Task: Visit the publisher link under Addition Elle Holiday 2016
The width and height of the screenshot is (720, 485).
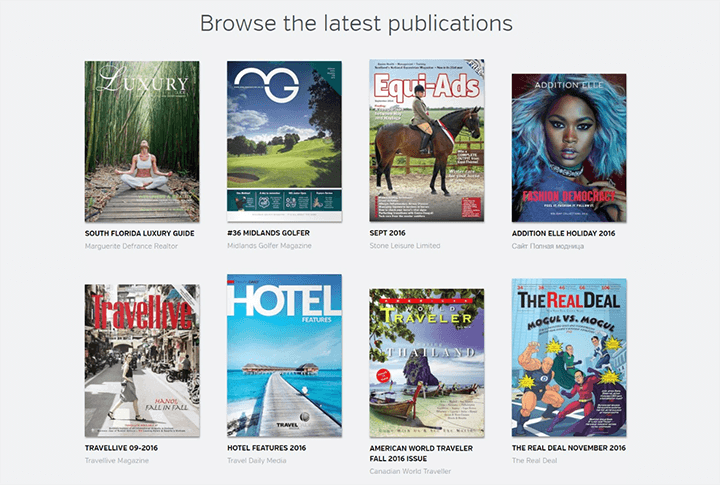Action: [548, 246]
